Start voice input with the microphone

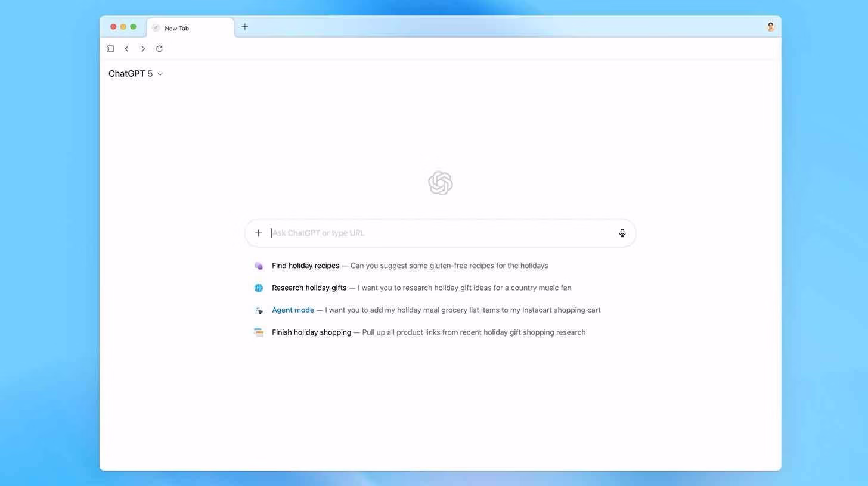622,233
